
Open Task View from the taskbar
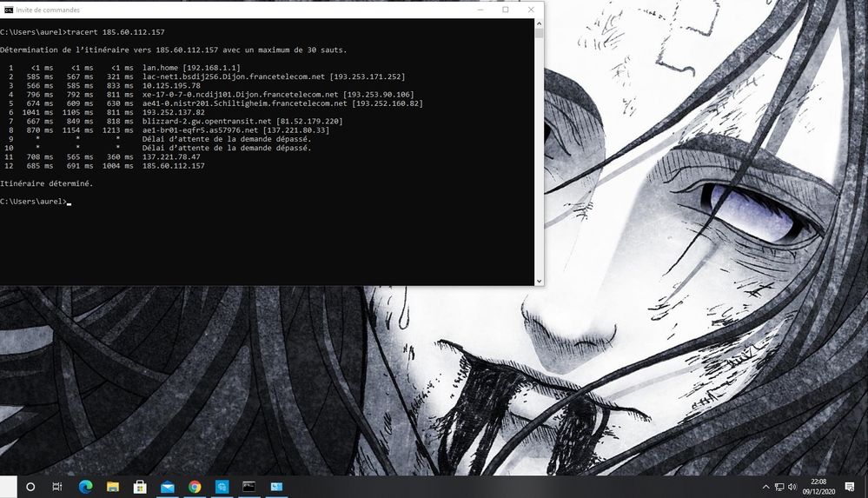(57, 487)
